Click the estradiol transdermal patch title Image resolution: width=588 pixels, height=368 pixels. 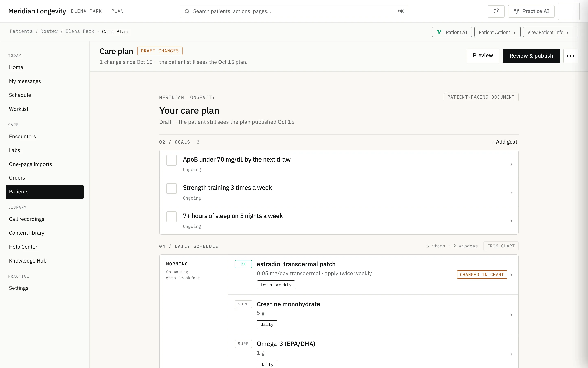coord(296,264)
